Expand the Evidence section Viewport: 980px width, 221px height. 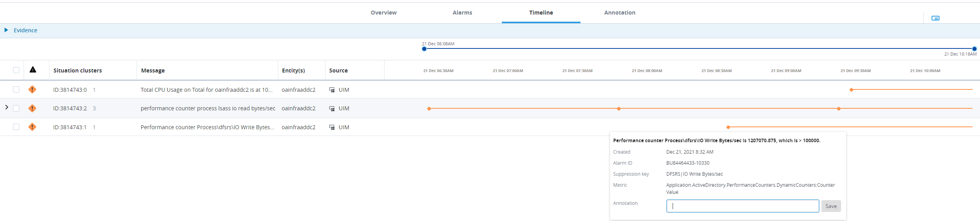click(6, 30)
